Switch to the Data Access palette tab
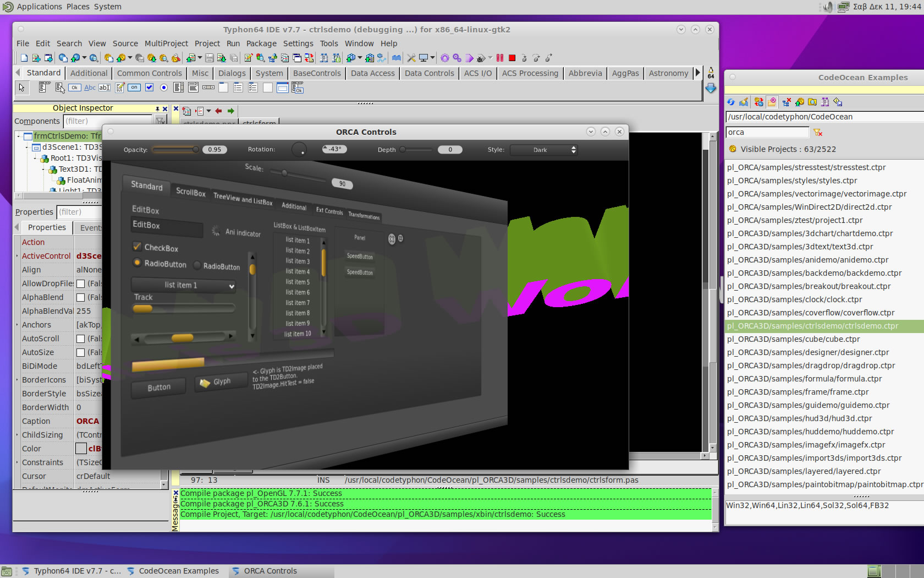 point(372,73)
